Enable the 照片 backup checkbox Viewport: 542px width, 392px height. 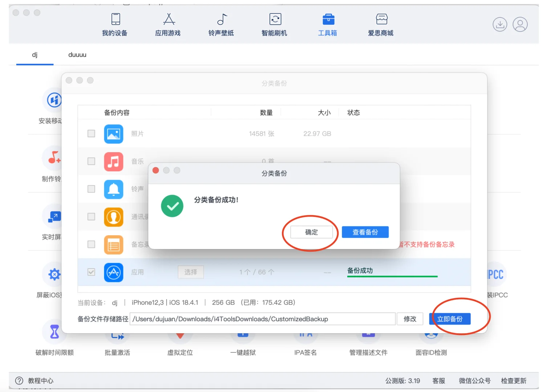[x=91, y=134]
